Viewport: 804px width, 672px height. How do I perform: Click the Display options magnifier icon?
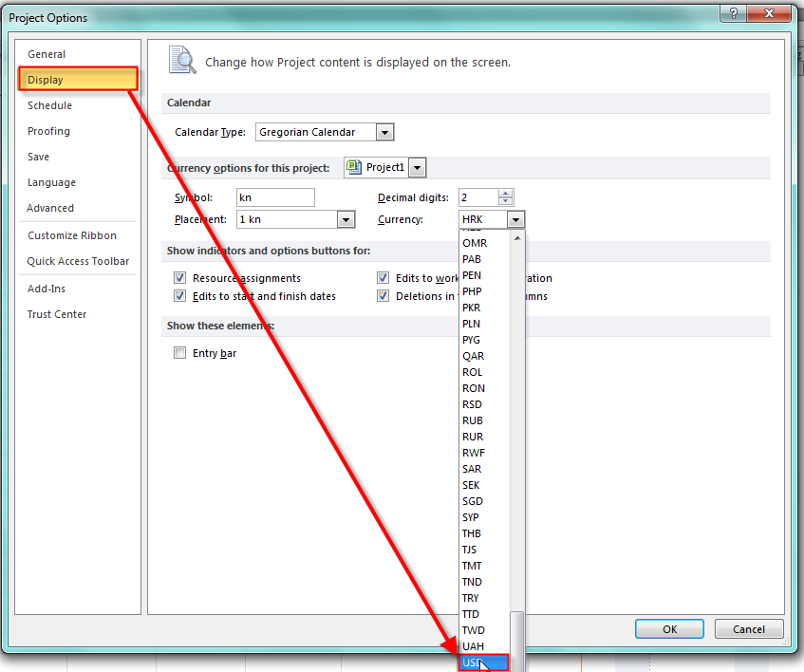pos(180,61)
